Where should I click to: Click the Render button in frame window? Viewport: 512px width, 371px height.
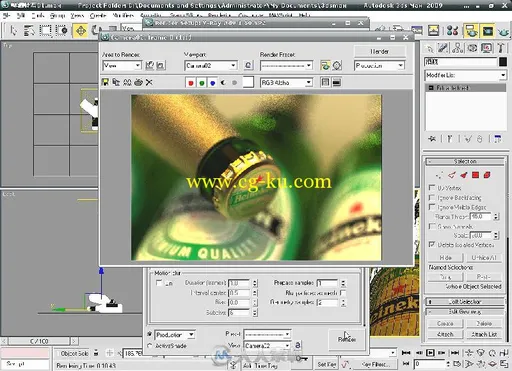(379, 51)
